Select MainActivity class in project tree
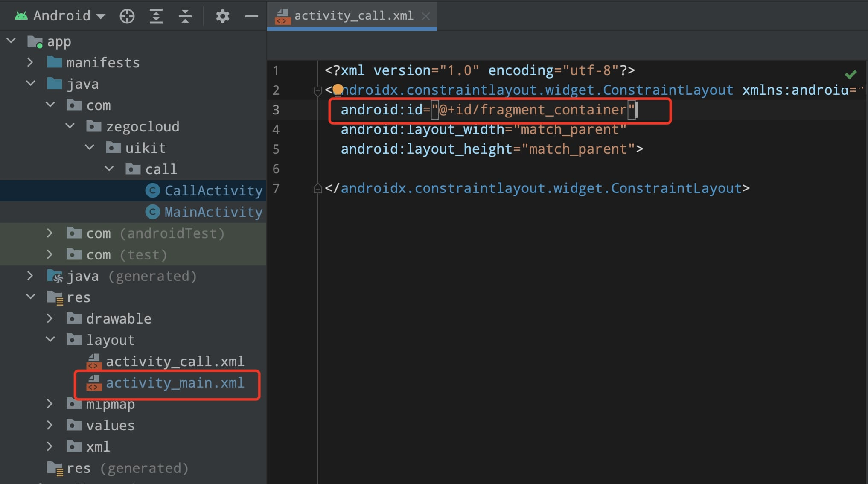The image size is (868, 484). [x=213, y=212]
